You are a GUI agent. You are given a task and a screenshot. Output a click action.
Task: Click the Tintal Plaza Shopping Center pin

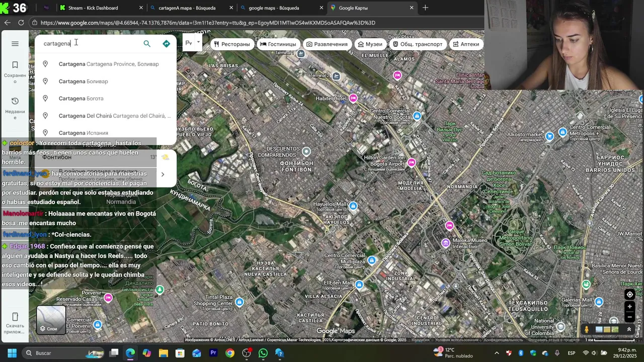[x=239, y=302]
